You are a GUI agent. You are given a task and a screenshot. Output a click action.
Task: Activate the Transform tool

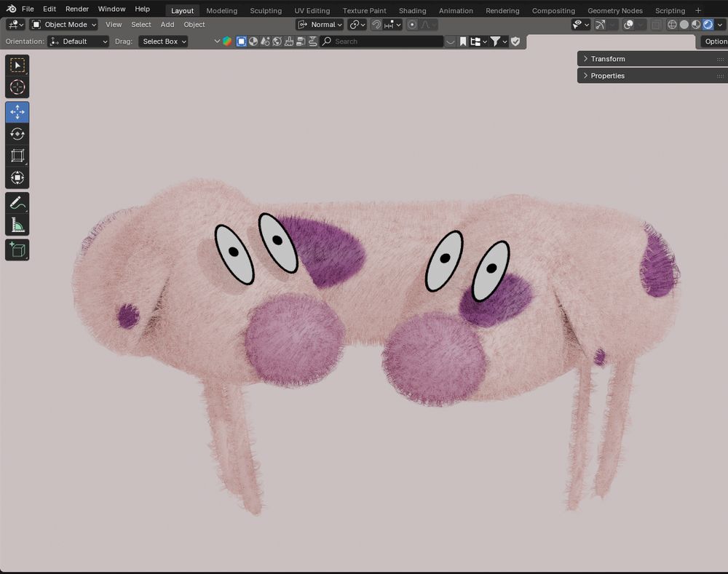click(x=17, y=178)
